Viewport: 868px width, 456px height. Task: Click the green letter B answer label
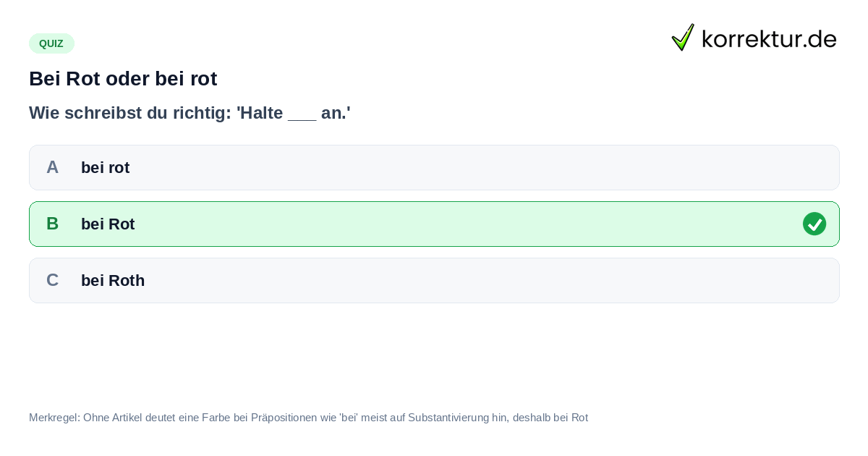pos(52,224)
